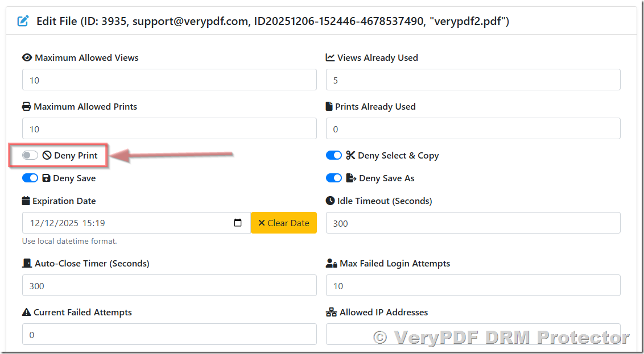Click the edit pencil icon in the header

(22, 21)
